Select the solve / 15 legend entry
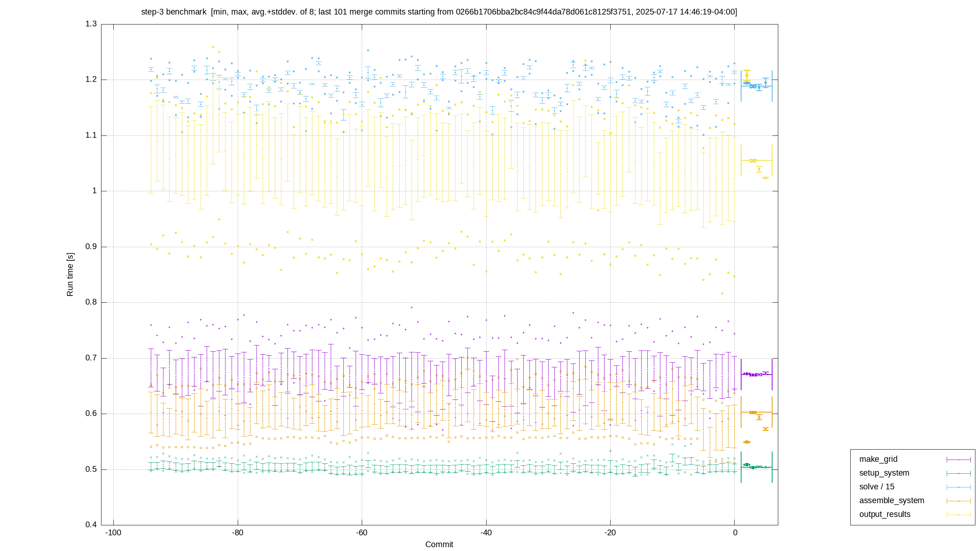The width and height of the screenshot is (980, 551). click(877, 487)
